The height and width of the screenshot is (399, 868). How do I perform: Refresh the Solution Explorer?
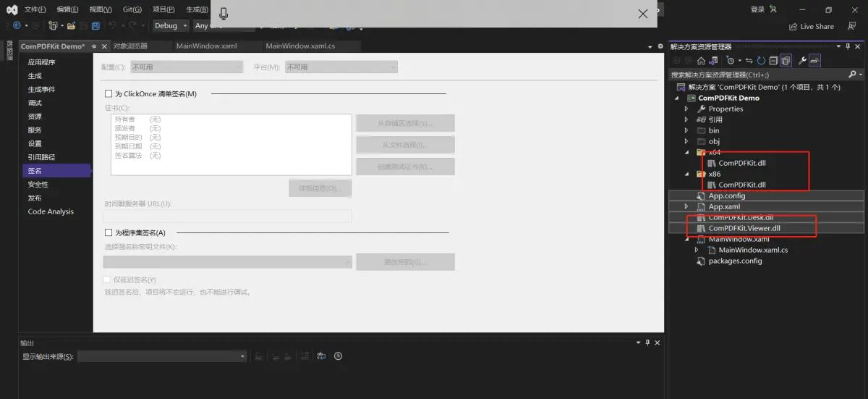pos(761,61)
